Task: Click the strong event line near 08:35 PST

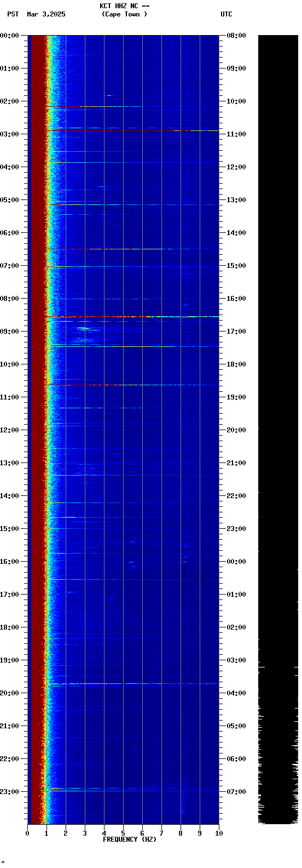Action: 132,317
